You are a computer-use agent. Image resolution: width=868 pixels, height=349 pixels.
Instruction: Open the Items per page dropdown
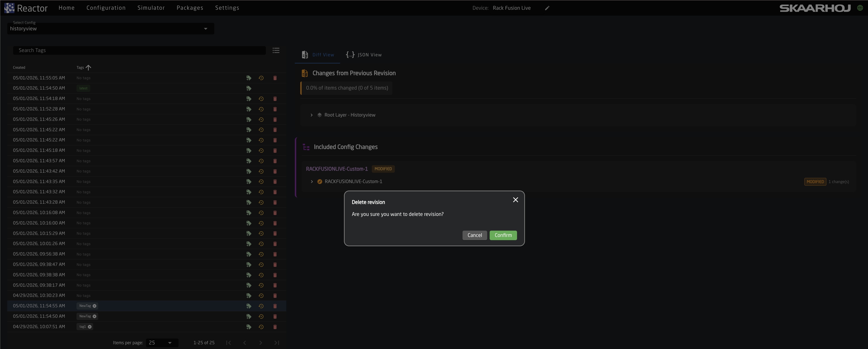coord(162,343)
